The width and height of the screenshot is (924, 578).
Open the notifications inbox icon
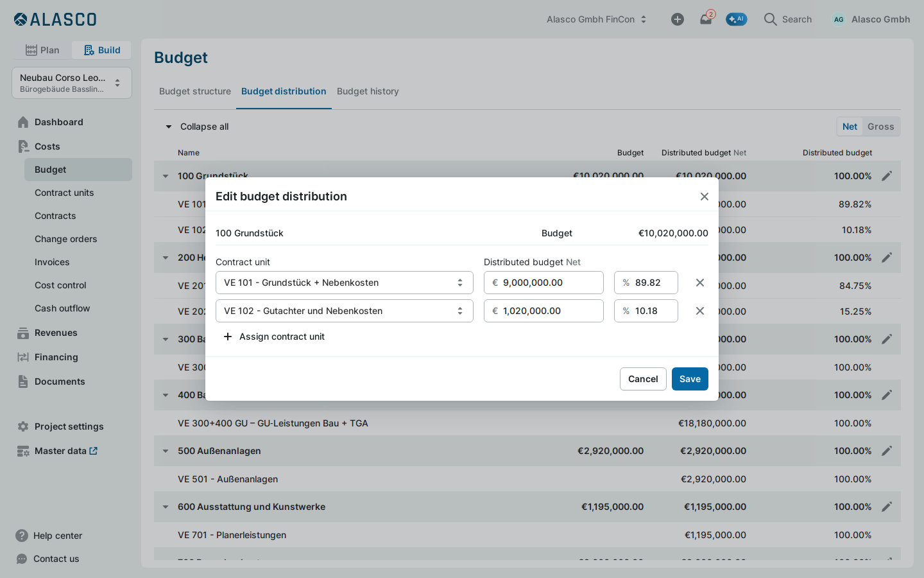(706, 19)
